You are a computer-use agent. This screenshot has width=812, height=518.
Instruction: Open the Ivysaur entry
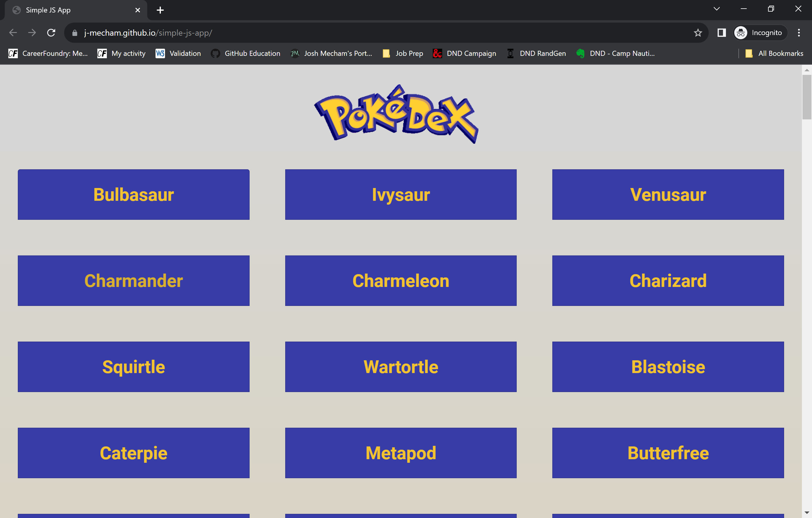(401, 194)
